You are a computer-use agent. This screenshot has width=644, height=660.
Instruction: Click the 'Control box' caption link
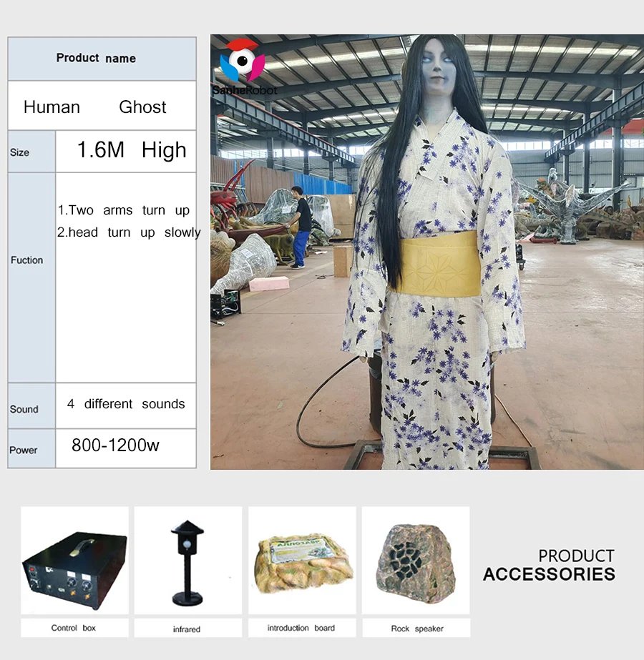click(x=74, y=628)
